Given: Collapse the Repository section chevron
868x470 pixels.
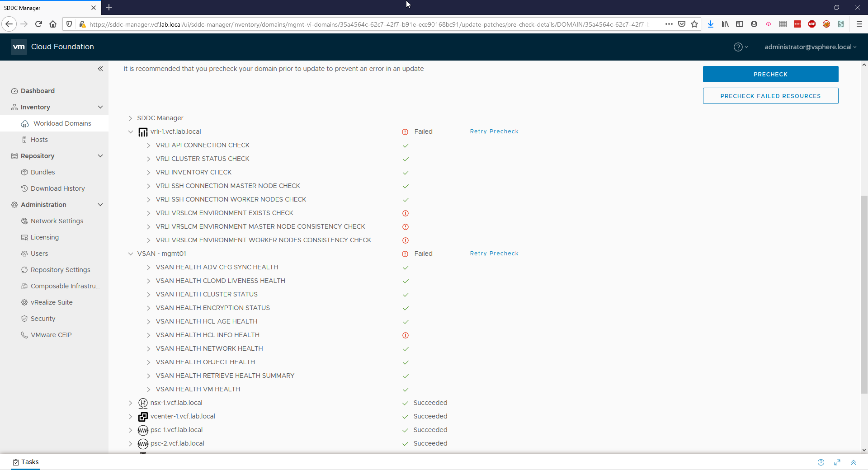Looking at the screenshot, I should coord(100,156).
